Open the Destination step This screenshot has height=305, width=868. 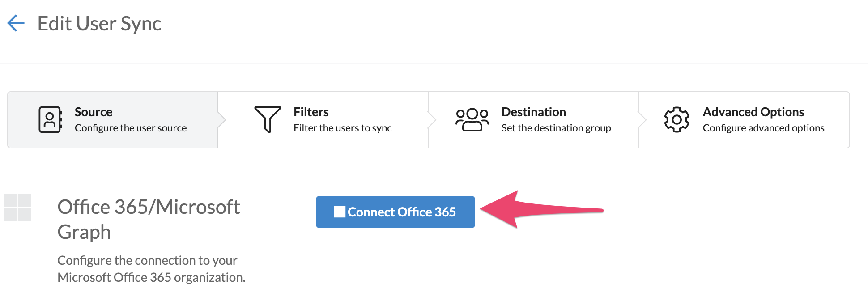click(x=533, y=120)
